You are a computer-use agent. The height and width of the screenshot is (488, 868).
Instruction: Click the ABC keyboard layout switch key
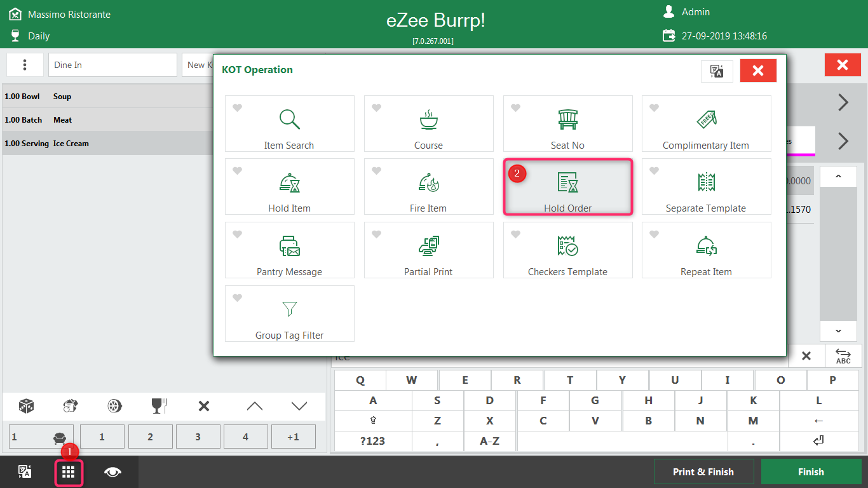click(x=843, y=356)
